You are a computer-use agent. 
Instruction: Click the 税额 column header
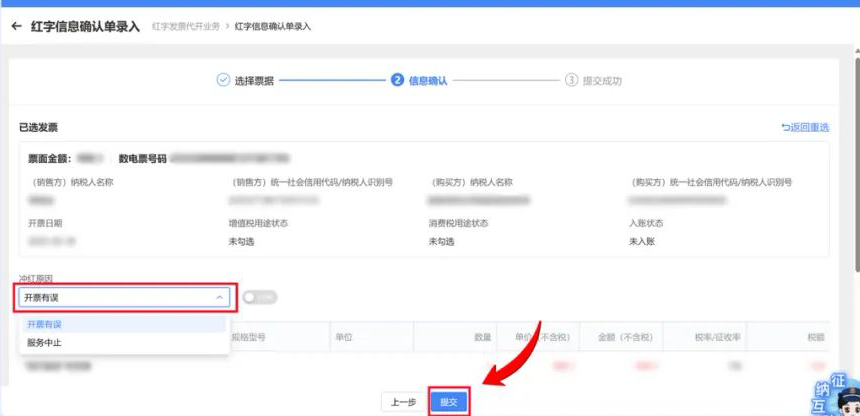click(816, 337)
